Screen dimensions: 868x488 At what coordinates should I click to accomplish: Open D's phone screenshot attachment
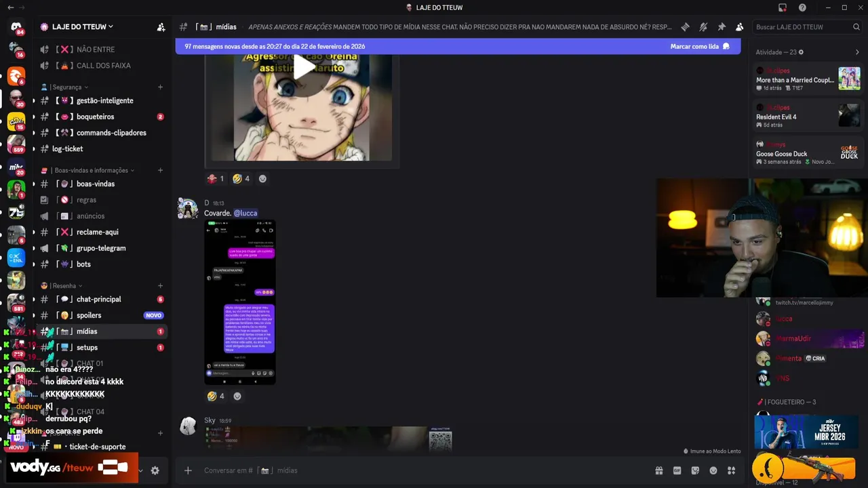tap(240, 302)
